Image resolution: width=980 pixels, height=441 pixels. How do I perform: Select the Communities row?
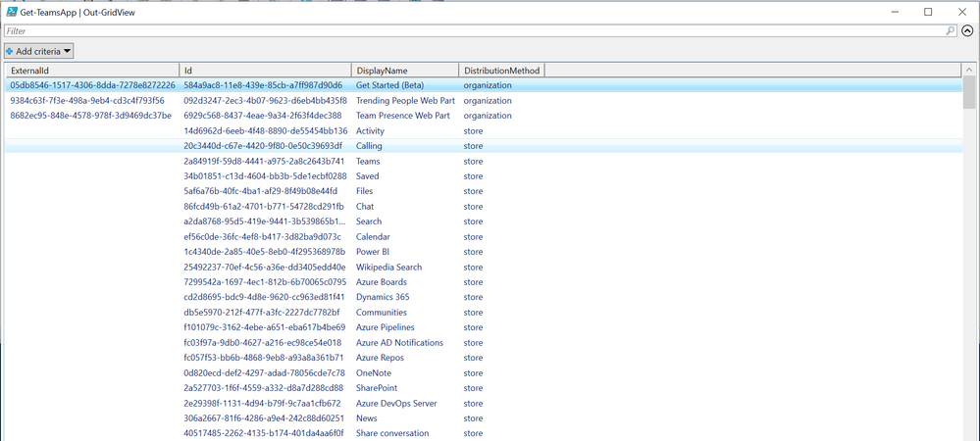484,313
